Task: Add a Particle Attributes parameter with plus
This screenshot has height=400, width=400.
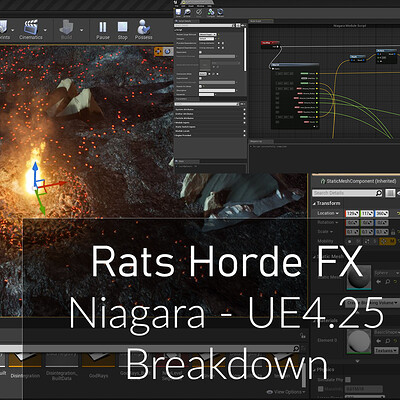Action: point(244,118)
